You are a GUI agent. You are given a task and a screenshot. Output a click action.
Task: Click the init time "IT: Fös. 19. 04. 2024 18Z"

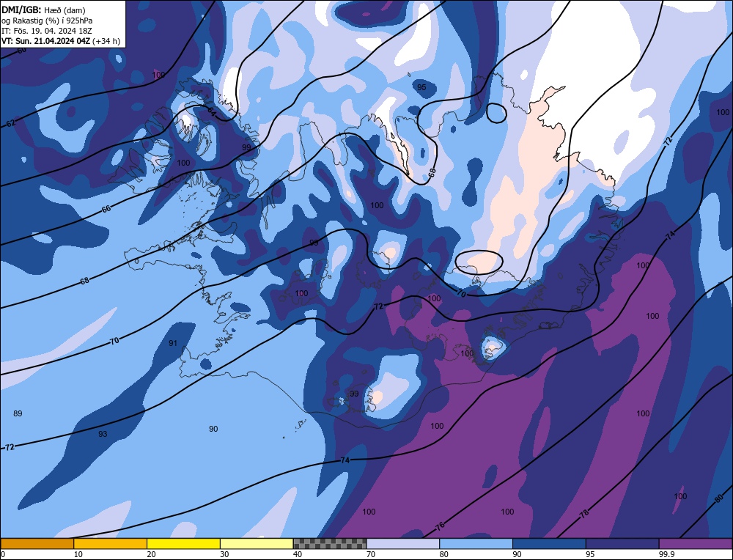tap(46, 30)
